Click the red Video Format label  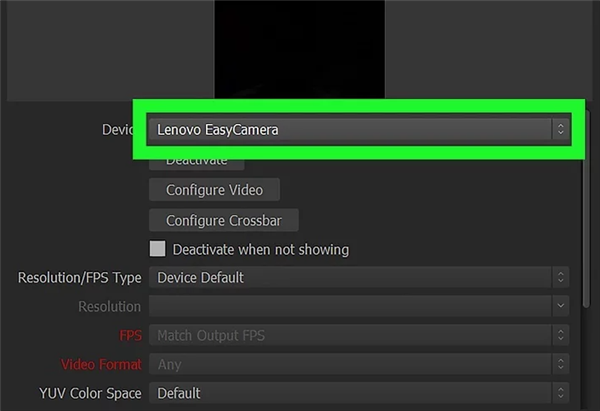point(101,364)
